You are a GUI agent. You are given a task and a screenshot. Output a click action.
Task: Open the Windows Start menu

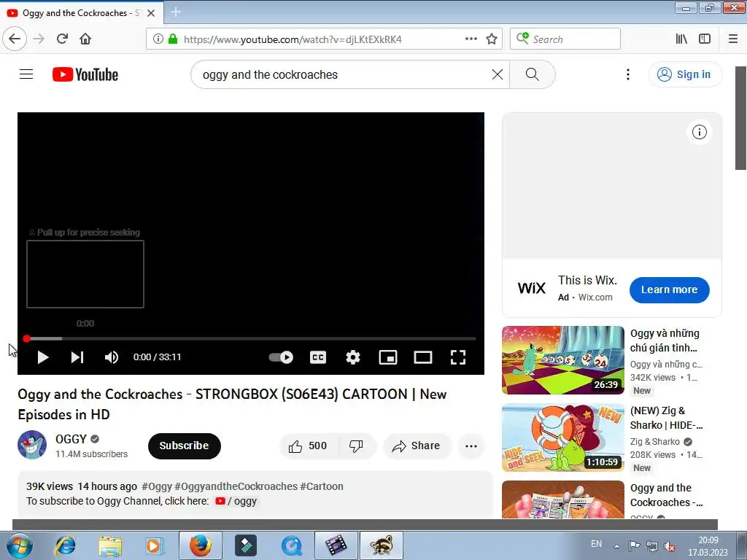click(x=19, y=545)
